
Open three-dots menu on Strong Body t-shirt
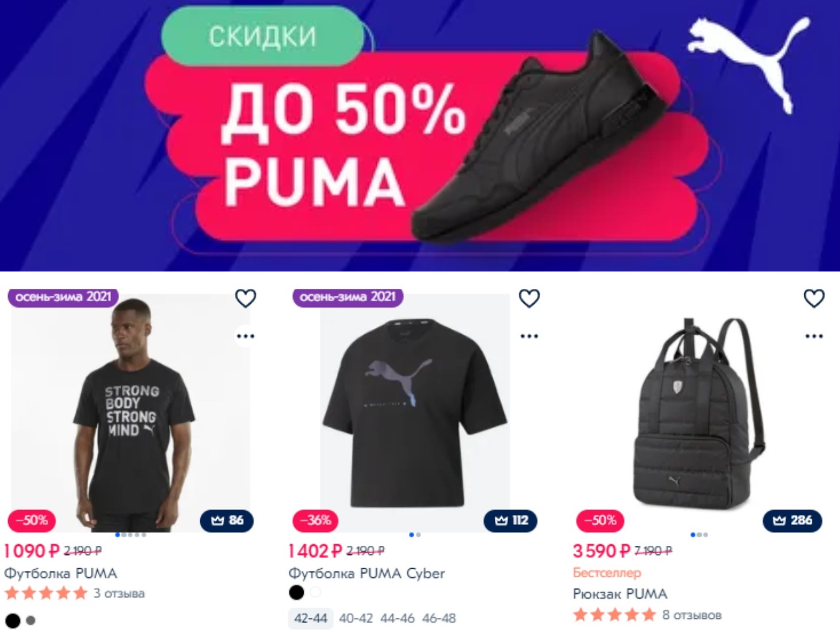245,336
